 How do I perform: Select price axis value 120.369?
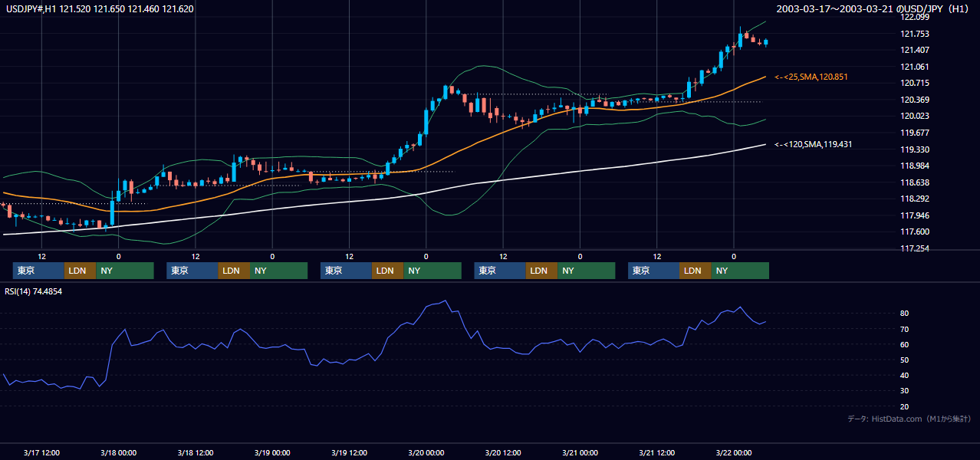click(914, 100)
